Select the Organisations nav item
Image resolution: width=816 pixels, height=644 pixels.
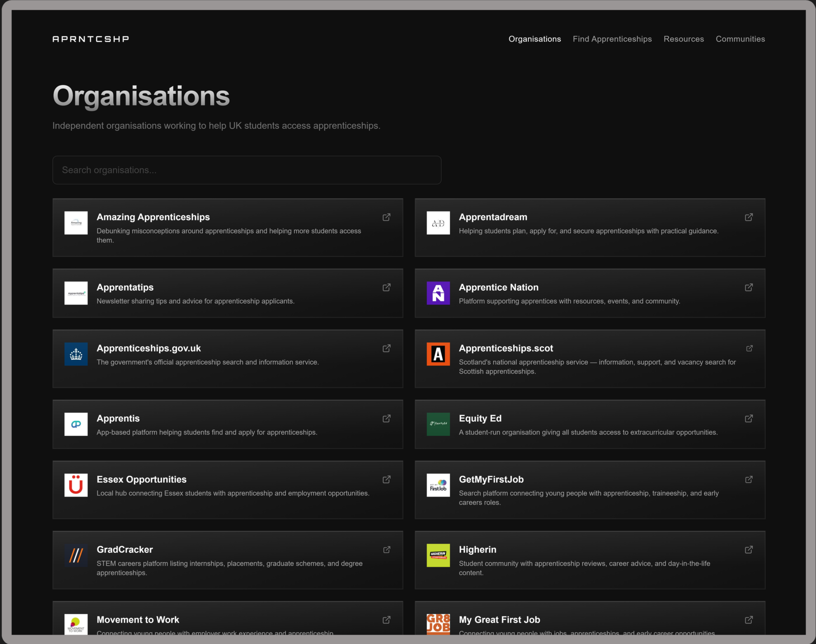point(535,39)
